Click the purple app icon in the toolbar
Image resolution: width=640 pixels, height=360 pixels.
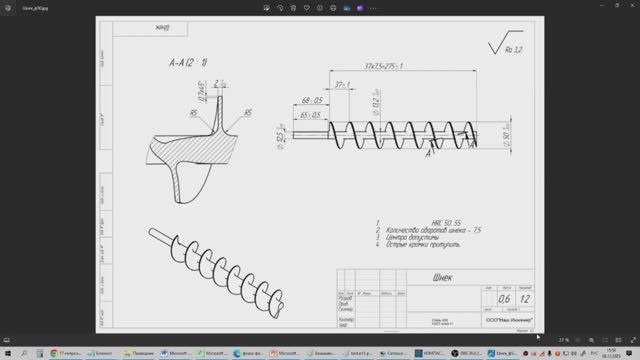click(360, 8)
